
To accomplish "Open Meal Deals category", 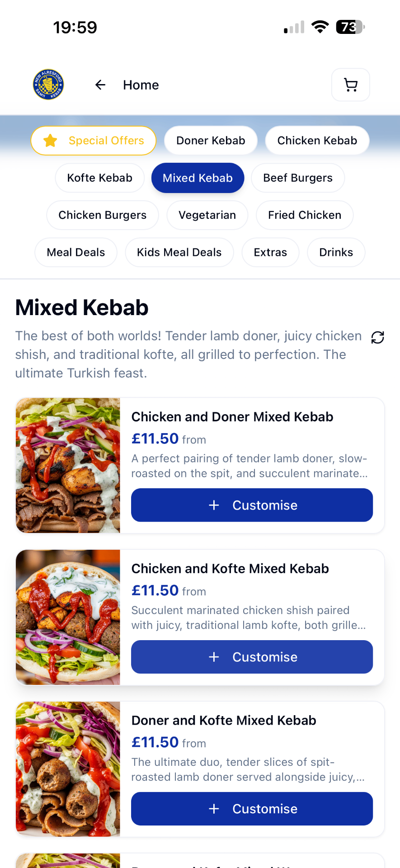I will tap(76, 252).
